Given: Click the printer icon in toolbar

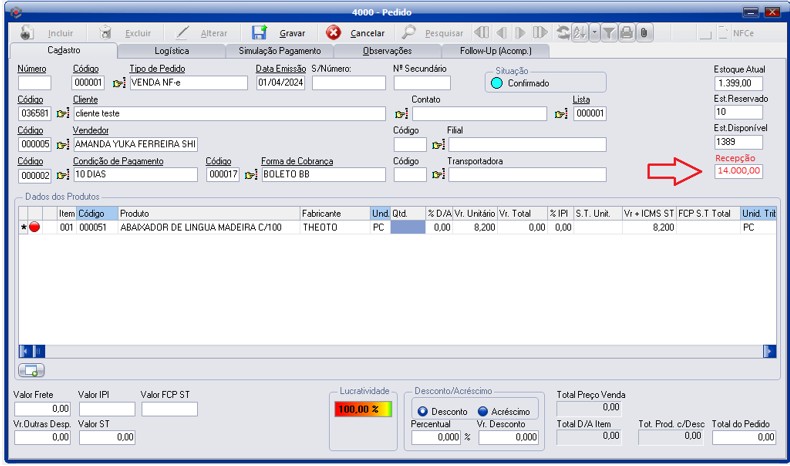Looking at the screenshot, I should pyautogui.click(x=626, y=33).
